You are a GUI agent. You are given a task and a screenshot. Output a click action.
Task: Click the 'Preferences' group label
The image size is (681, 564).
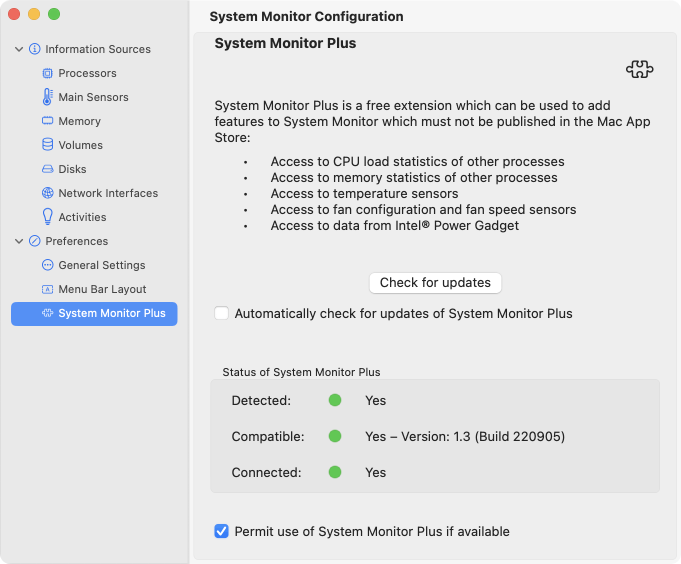coord(77,241)
